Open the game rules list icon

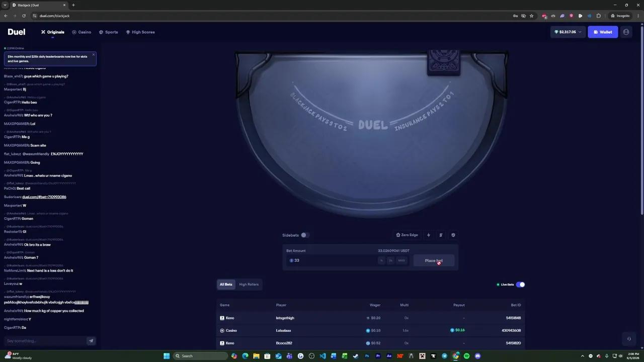[x=441, y=235]
